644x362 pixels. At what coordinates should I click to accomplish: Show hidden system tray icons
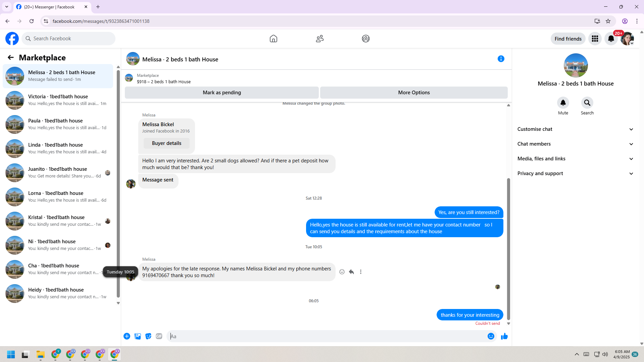click(x=577, y=354)
